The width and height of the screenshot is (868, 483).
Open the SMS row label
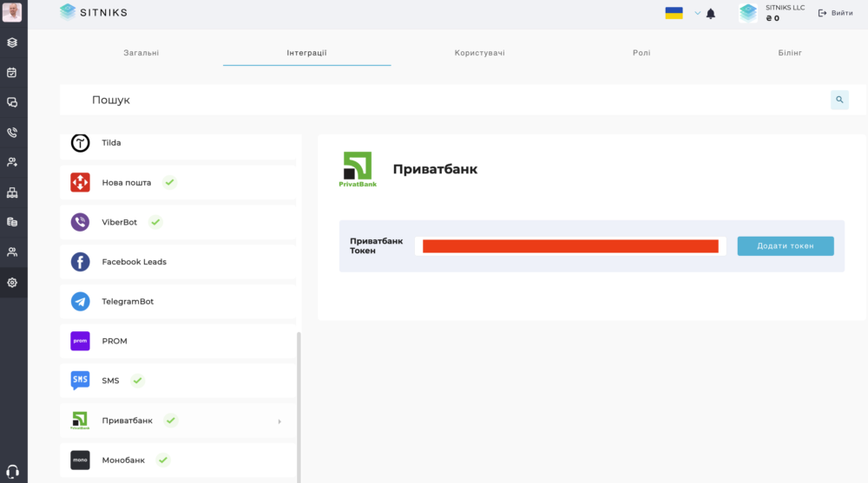click(x=111, y=381)
